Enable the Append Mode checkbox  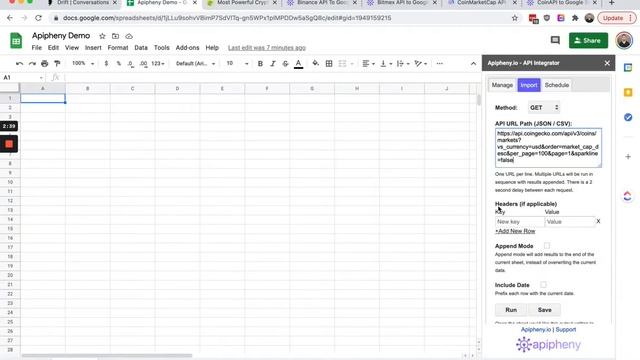click(x=547, y=246)
